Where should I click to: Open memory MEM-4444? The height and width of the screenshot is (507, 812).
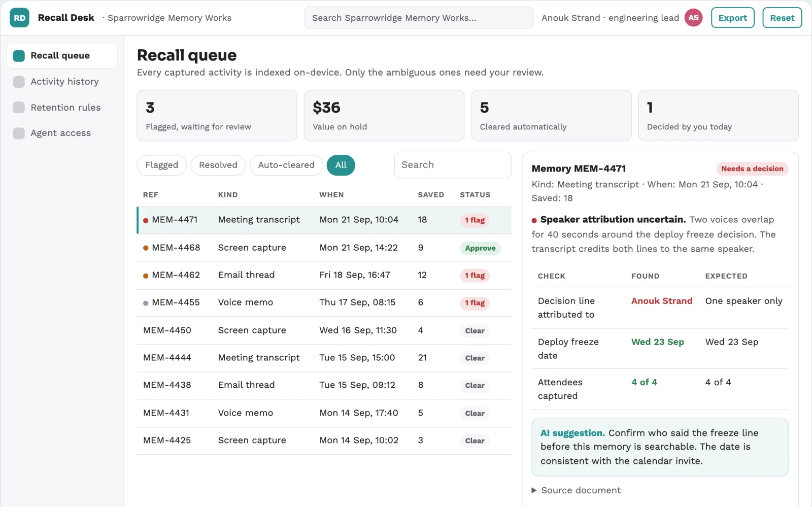click(324, 358)
